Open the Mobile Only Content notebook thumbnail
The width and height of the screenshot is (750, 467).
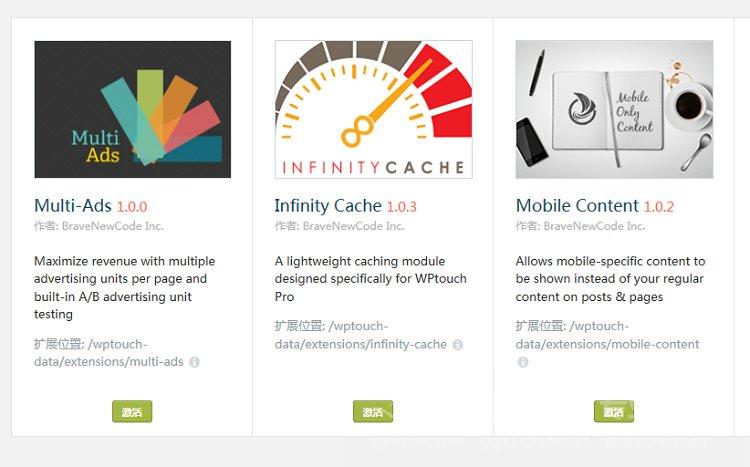pyautogui.click(x=614, y=110)
